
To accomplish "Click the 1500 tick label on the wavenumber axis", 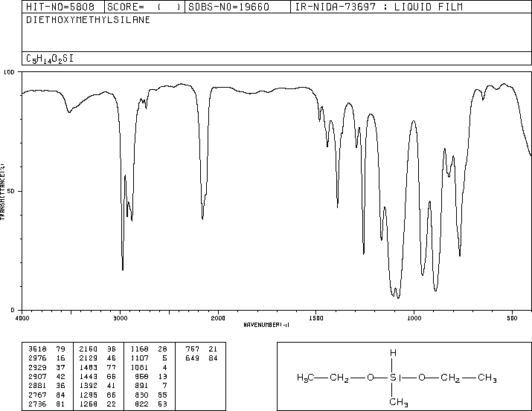I will coord(316,318).
